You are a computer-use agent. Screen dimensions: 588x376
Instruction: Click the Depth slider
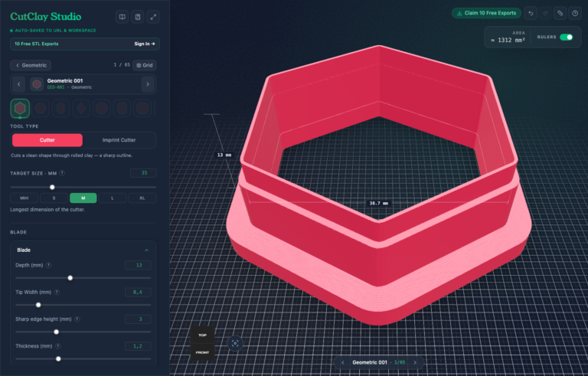click(83, 278)
